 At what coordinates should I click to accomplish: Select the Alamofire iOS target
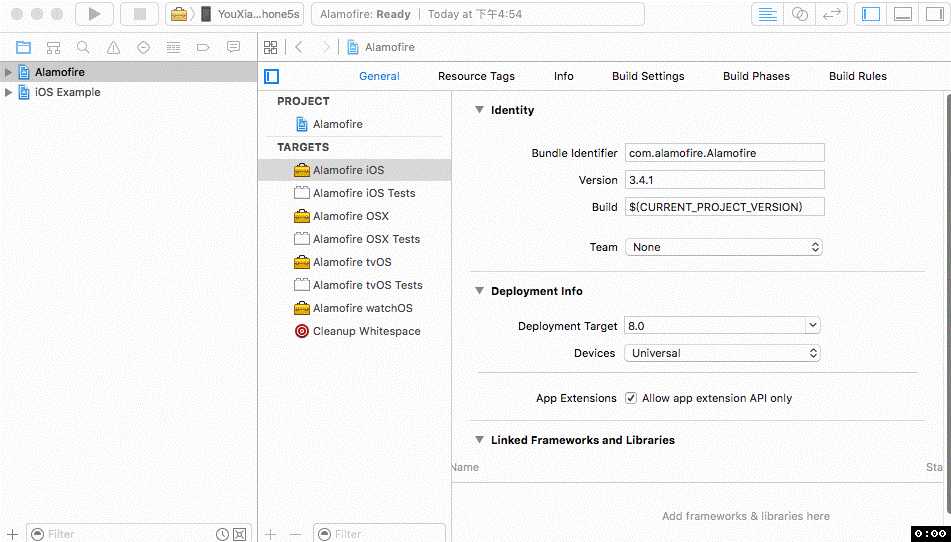coord(355,170)
